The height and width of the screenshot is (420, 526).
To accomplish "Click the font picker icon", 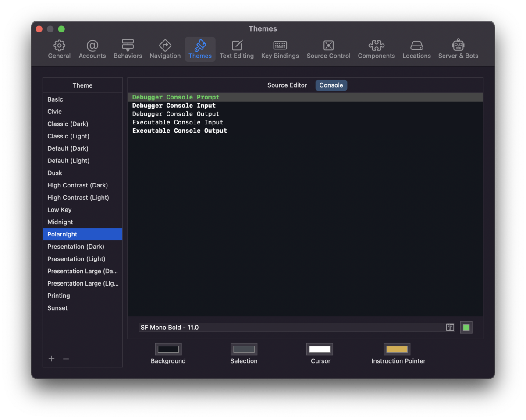I will point(450,327).
